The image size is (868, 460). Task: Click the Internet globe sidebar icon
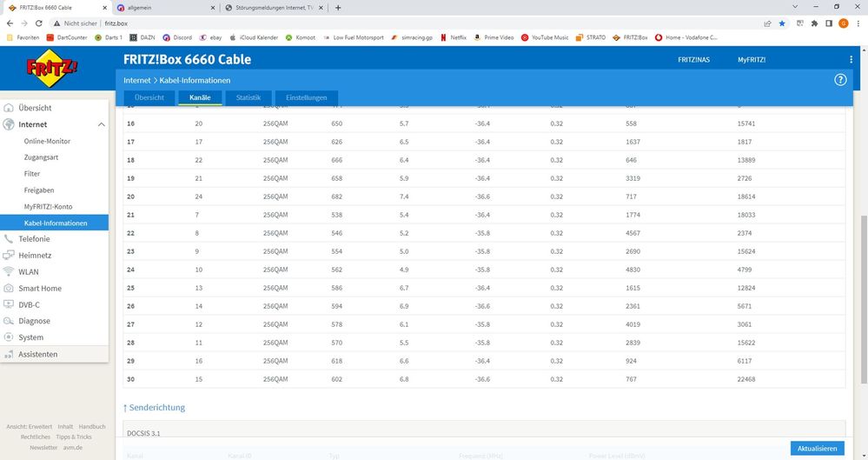pyautogui.click(x=9, y=124)
